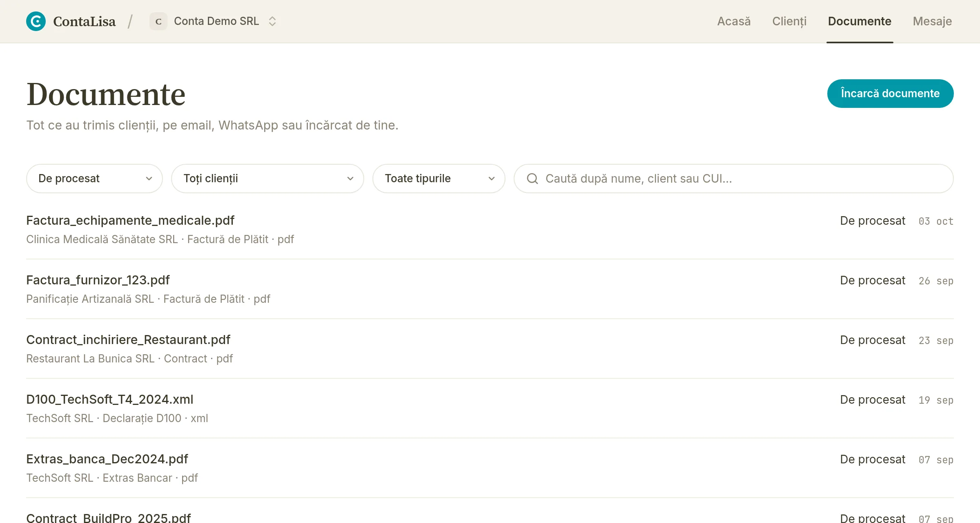Image resolution: width=980 pixels, height=523 pixels.
Task: Click De procesat status for D100_TechSoft_T4_2024.xml
Action: (873, 400)
